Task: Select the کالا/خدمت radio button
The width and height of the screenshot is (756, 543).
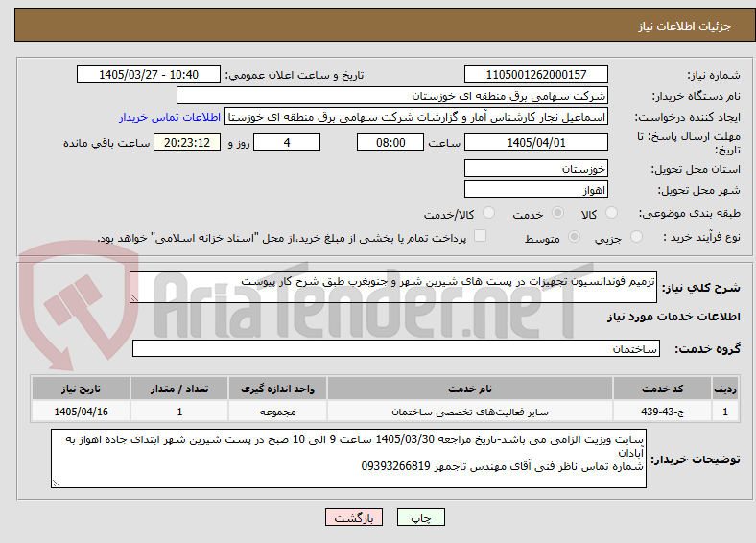Action: click(489, 213)
